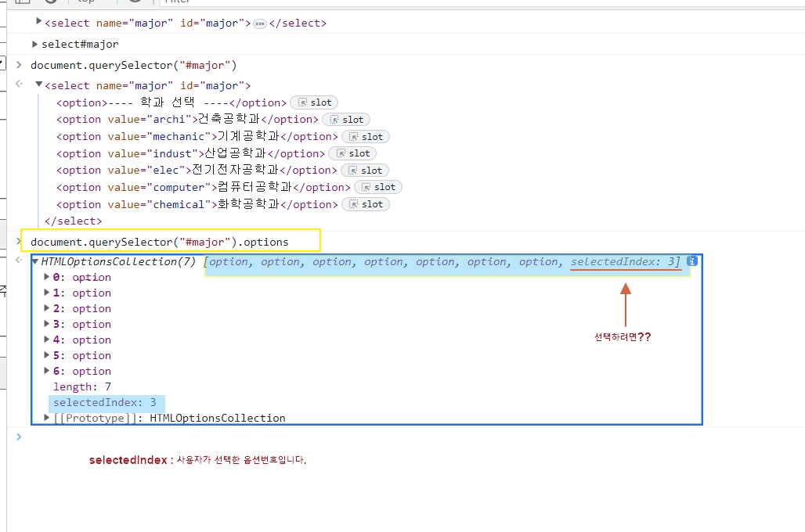The image size is (805, 532).
Task: Expand option entry 2
Action: pos(46,307)
